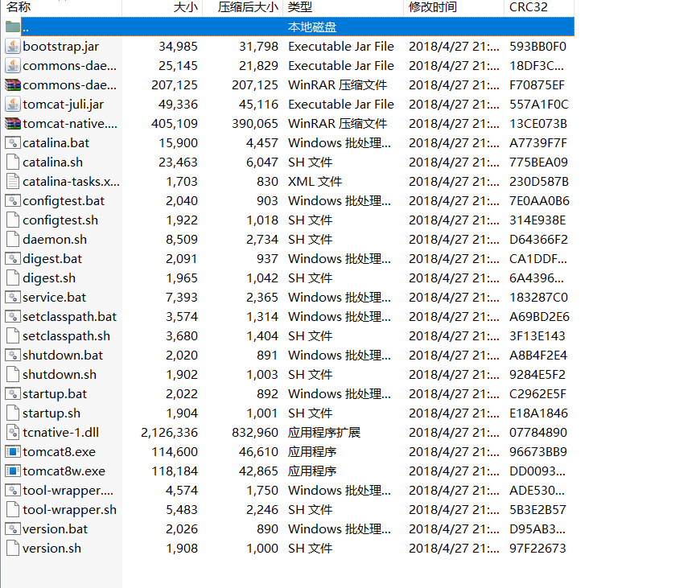Select file name tomcat8w.exe
This screenshot has width=700, height=588.
64,471
